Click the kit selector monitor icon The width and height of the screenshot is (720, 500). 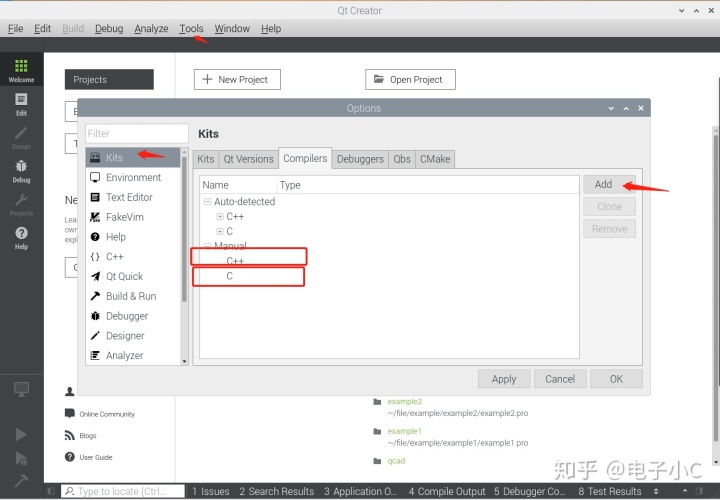click(x=21, y=389)
